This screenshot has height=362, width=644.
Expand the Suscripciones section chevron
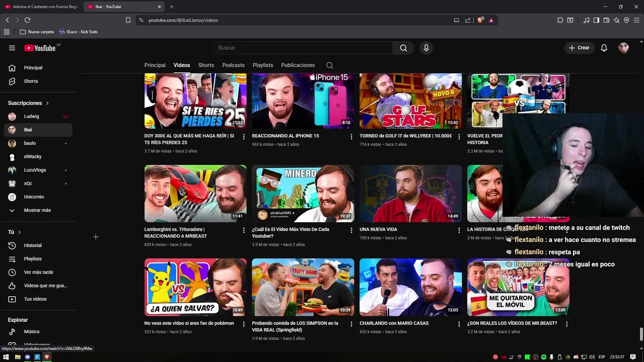point(47,103)
